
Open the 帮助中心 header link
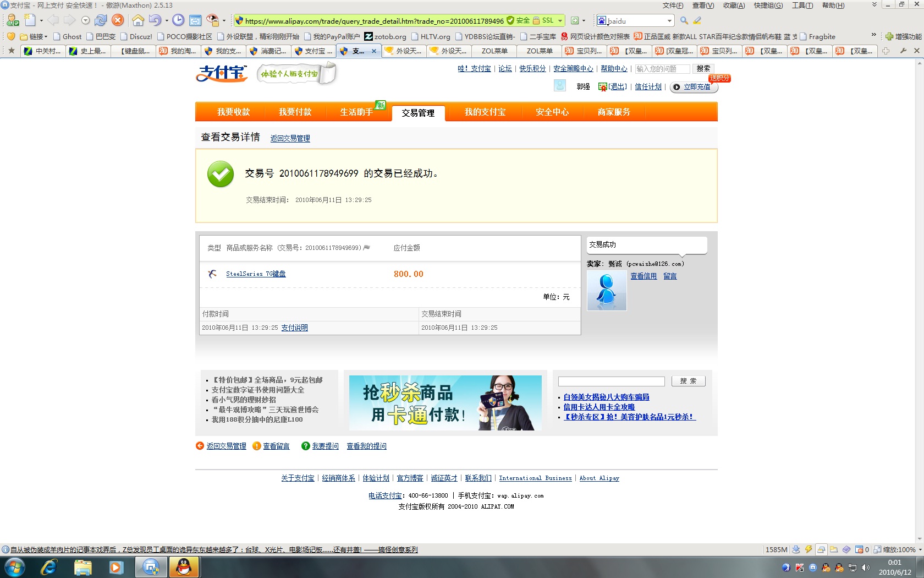614,68
